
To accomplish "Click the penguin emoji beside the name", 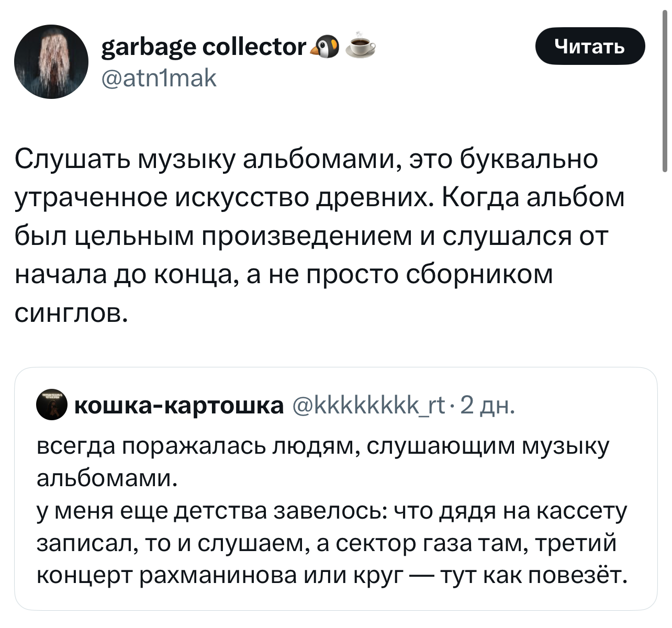I will pos(325,47).
